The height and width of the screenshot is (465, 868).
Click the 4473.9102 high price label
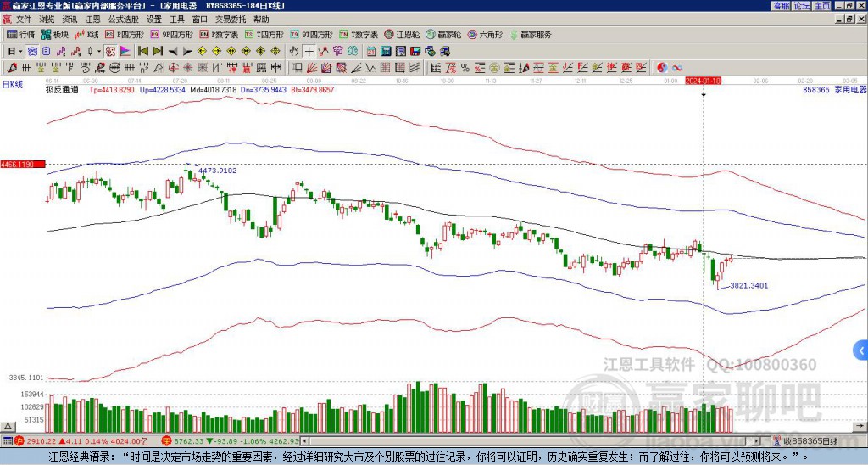point(217,171)
